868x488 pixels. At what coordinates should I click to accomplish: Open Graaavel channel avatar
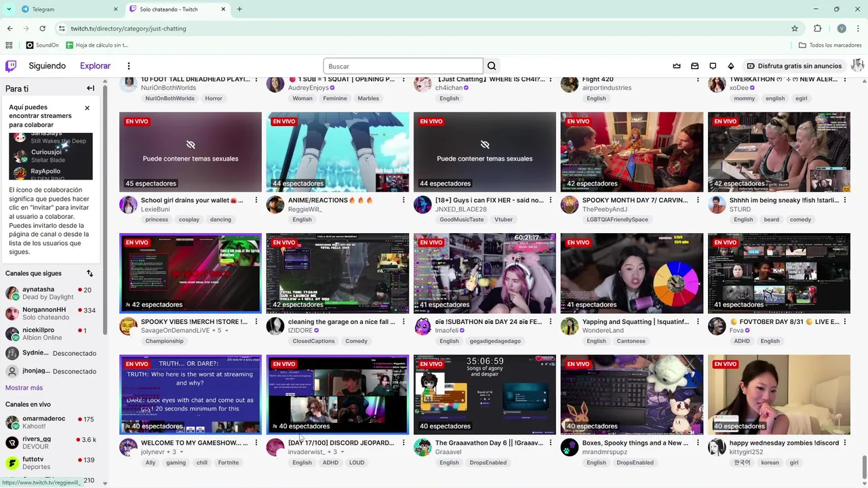click(x=422, y=447)
